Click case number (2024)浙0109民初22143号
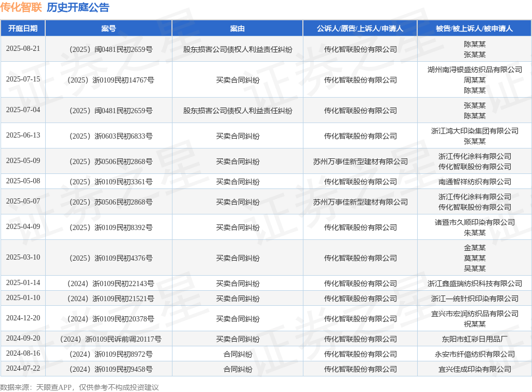The height and width of the screenshot is (392, 532). coord(111,284)
